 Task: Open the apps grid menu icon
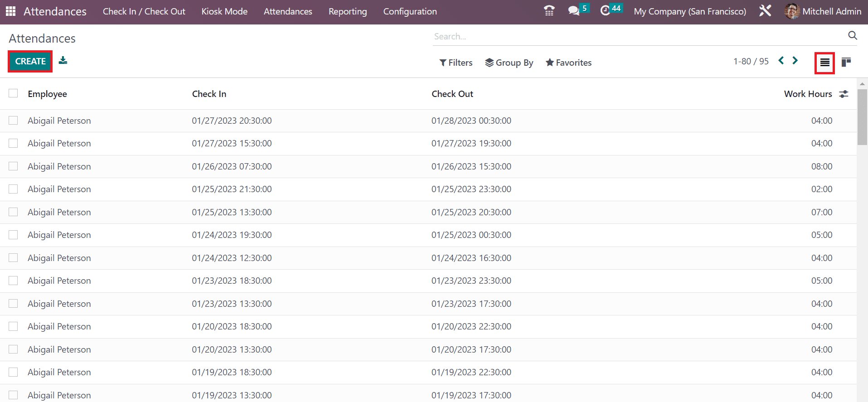(x=10, y=11)
